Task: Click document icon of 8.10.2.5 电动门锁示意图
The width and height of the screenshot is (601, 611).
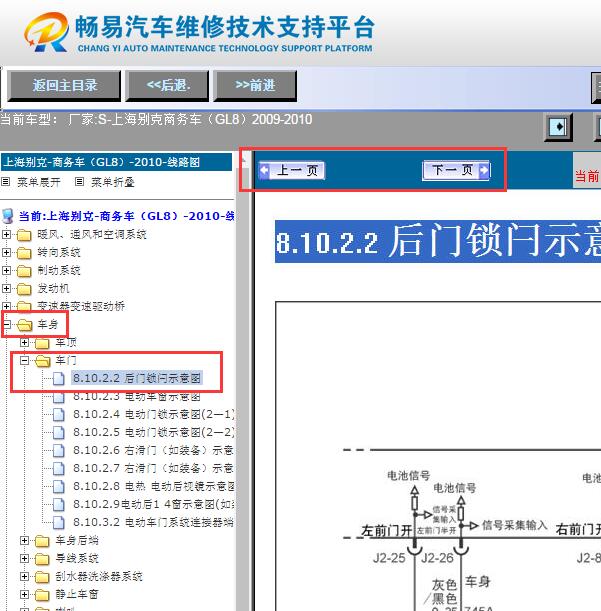Action: 58,432
